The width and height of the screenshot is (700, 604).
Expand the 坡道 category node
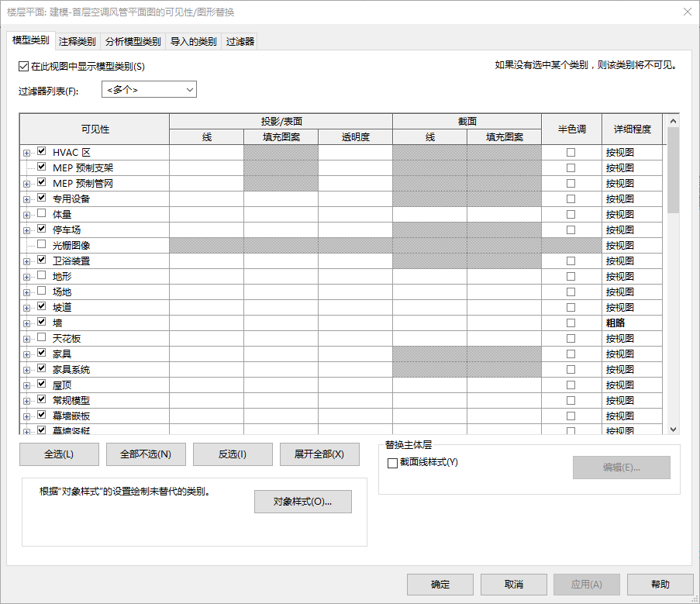point(27,308)
